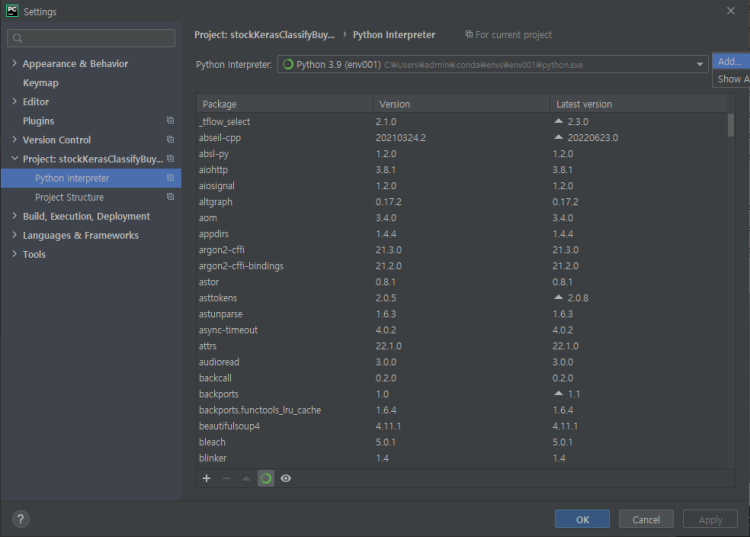Choose Show All from the interpreter popup menu
750x537 pixels.
click(731, 79)
